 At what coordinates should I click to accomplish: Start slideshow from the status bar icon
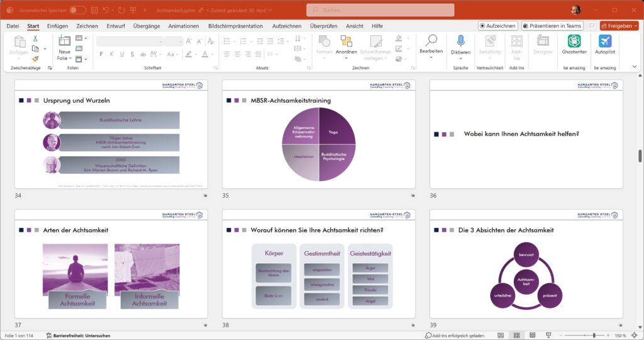[547, 336]
